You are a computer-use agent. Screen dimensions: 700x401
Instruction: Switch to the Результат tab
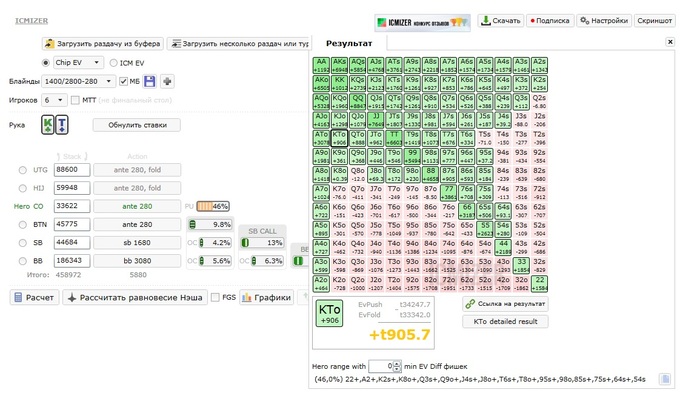[349, 43]
